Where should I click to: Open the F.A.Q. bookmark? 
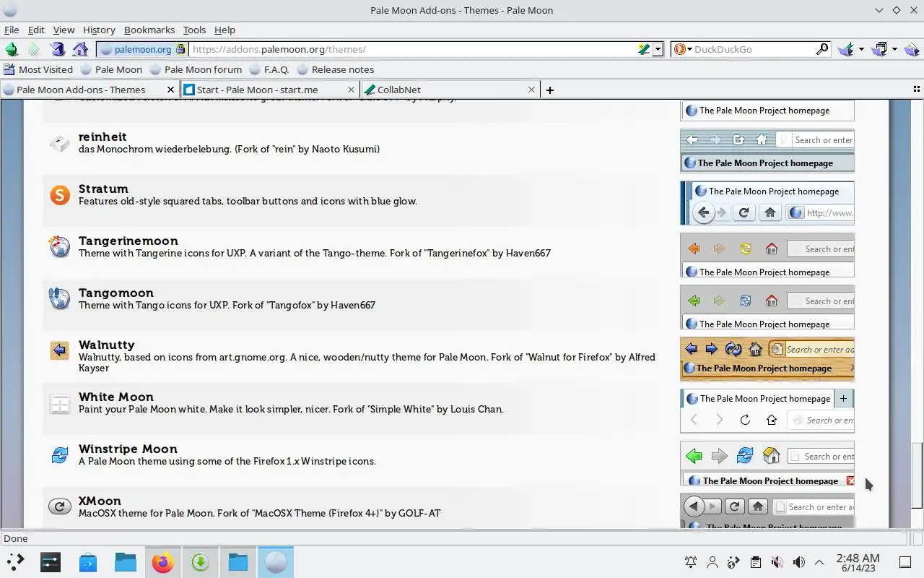[x=269, y=69]
